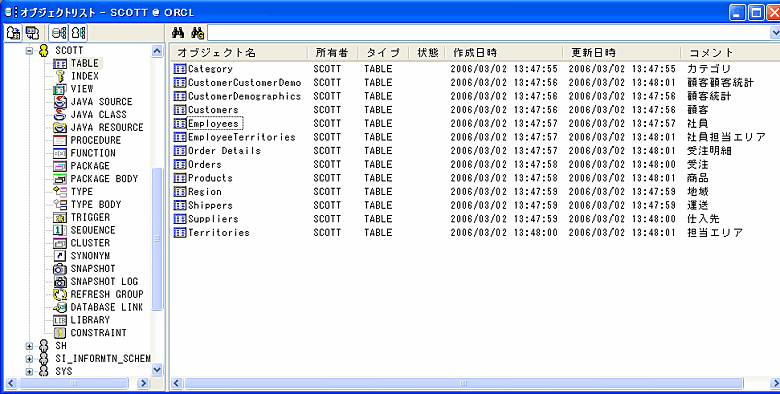Select the FUNCTION icon
Image resolution: width=780 pixels, height=394 pixels.
pos(60,153)
